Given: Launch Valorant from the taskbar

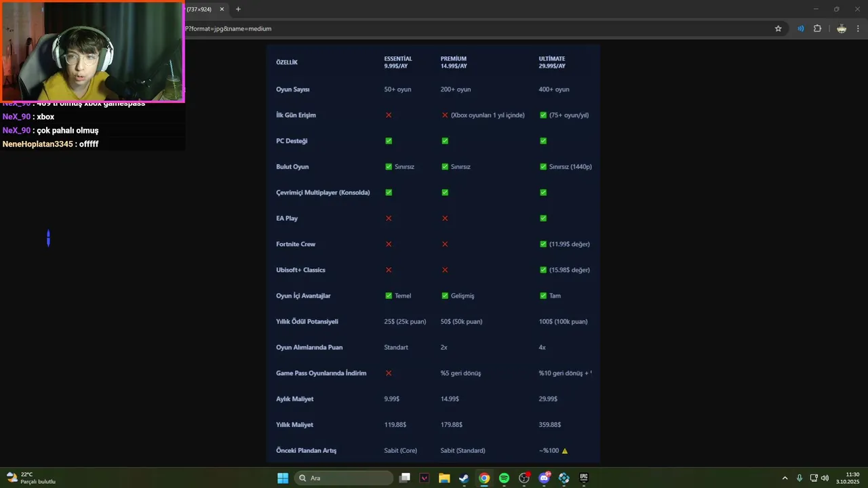Looking at the screenshot, I should click(x=425, y=478).
